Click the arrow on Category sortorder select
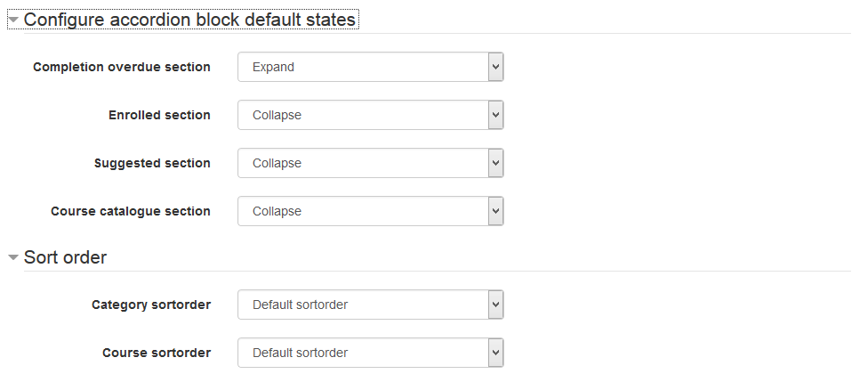Viewport: 868px width, 382px height. pos(495,305)
